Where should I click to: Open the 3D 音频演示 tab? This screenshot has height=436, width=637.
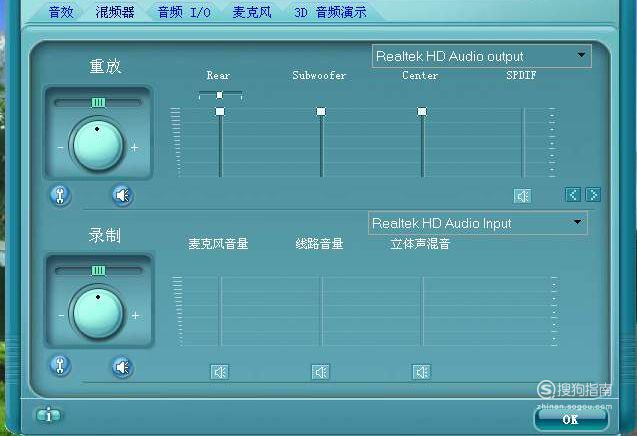point(330,12)
